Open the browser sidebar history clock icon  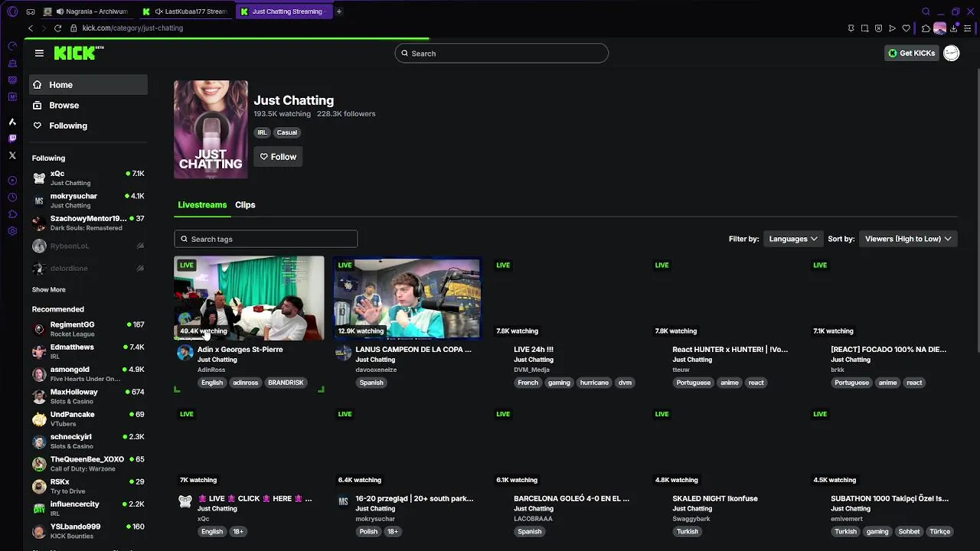point(12,197)
